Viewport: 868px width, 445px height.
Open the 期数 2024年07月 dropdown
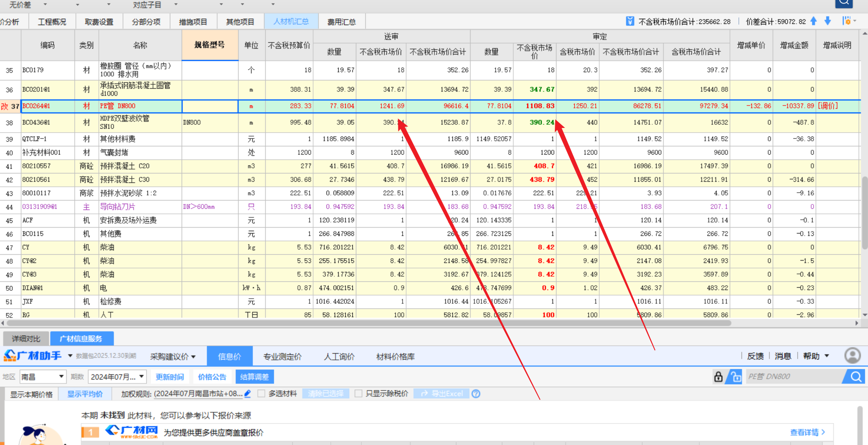(117, 377)
